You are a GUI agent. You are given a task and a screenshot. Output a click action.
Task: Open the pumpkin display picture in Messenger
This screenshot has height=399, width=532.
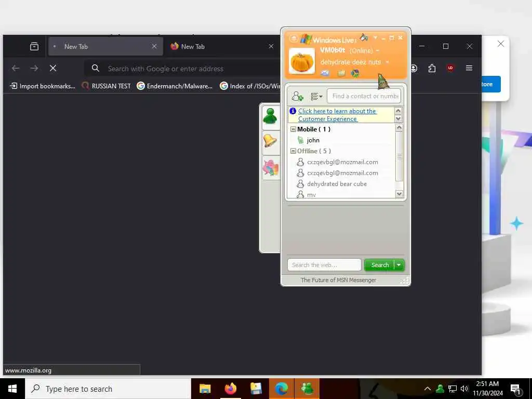pos(302,61)
